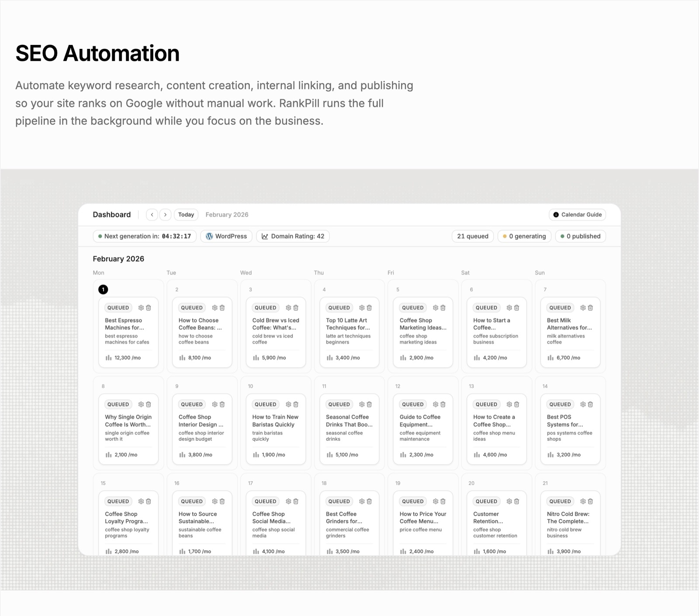
Task: Delete the Best Espresso Machines card
Action: [x=149, y=308]
